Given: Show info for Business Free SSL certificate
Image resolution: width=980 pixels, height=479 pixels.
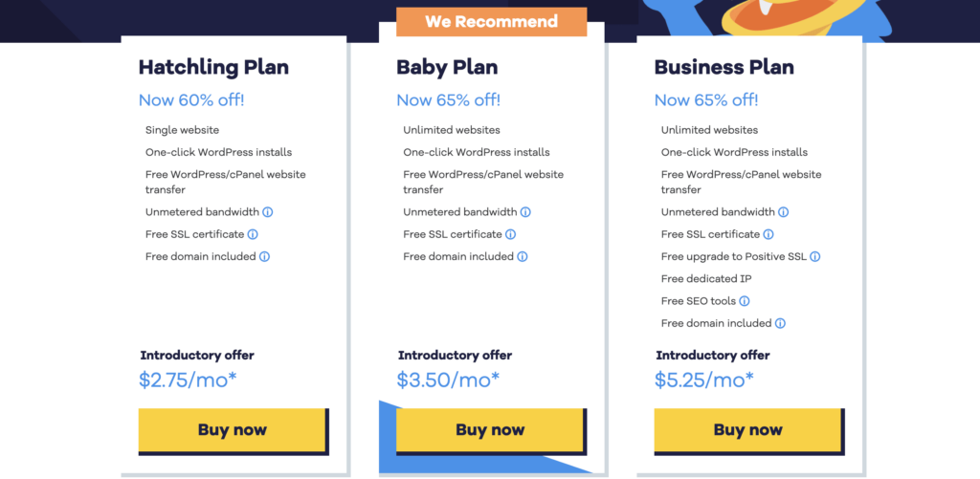Looking at the screenshot, I should tap(768, 234).
